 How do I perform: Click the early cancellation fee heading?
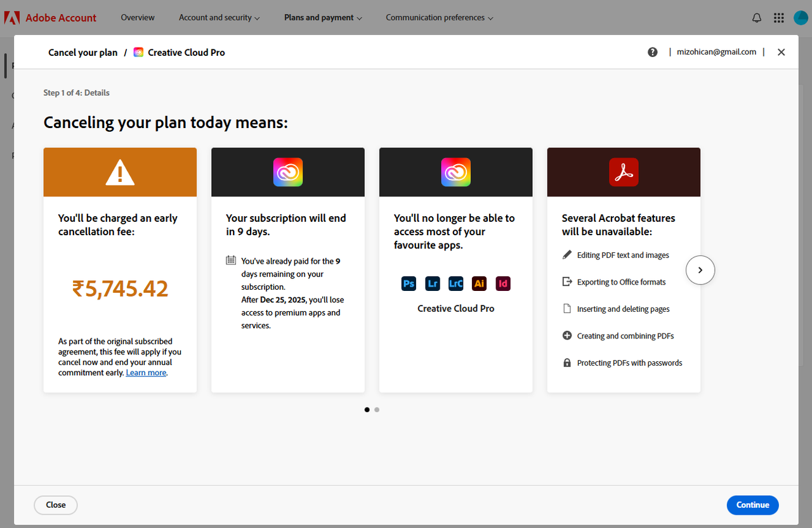[x=118, y=225]
